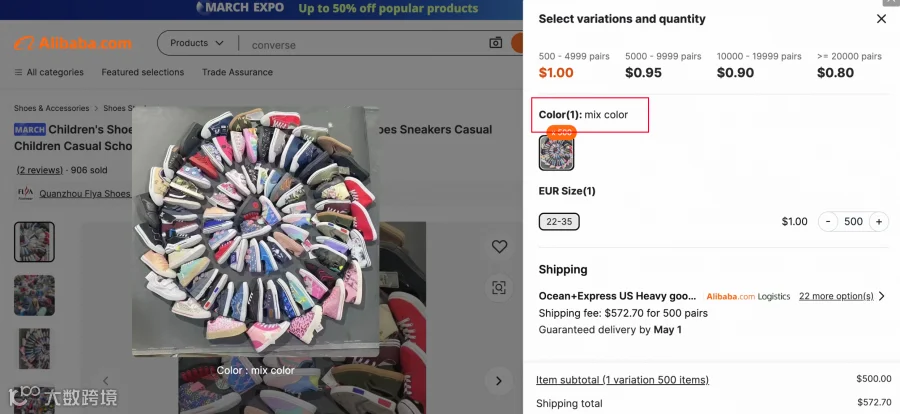Open Trade Assurance menu item

click(237, 72)
